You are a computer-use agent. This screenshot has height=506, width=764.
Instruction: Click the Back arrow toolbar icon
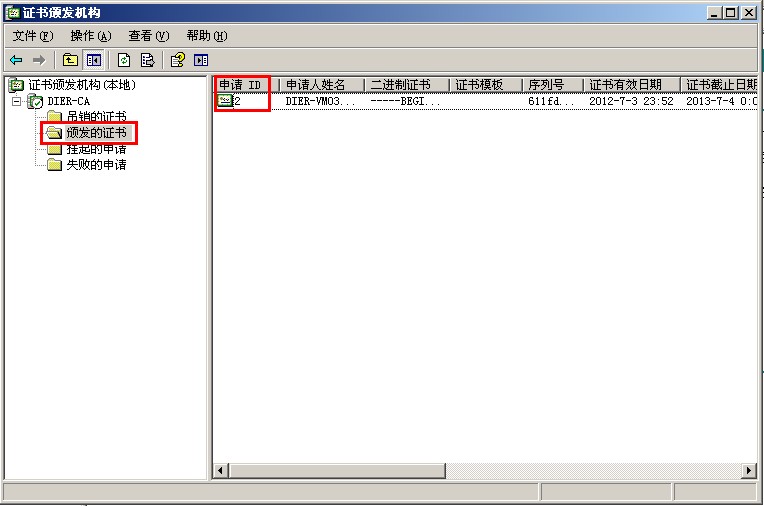click(16, 60)
